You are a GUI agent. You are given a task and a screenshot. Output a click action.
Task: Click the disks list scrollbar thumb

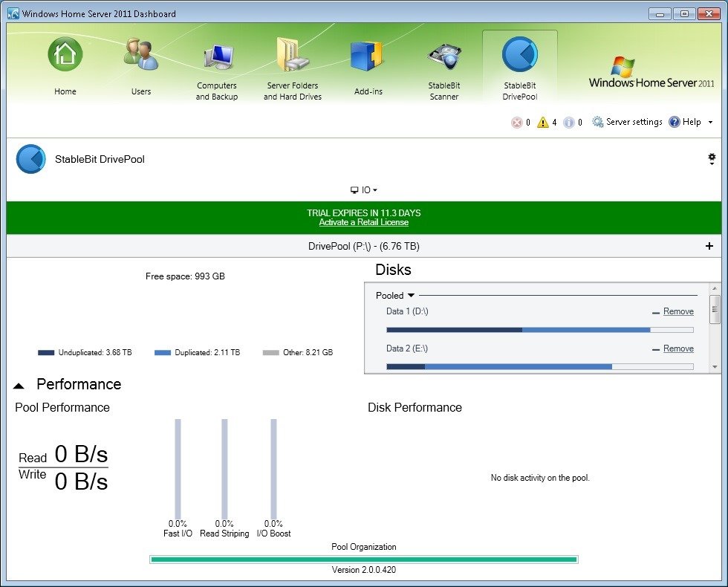tap(715, 309)
